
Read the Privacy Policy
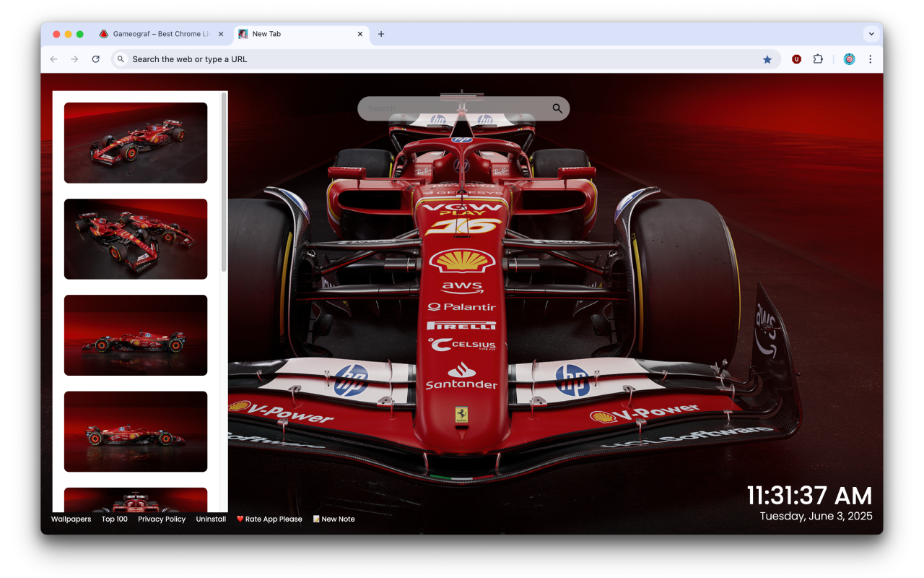162,519
